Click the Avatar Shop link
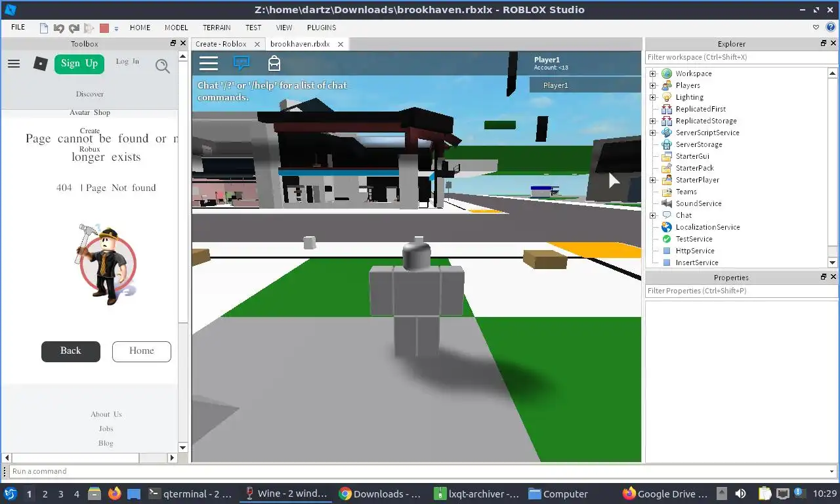 (x=90, y=112)
